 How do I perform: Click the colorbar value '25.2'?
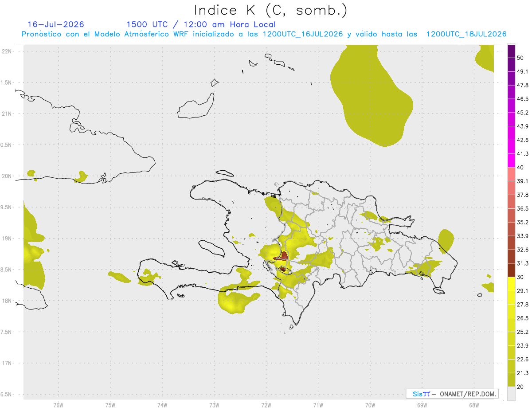click(523, 332)
